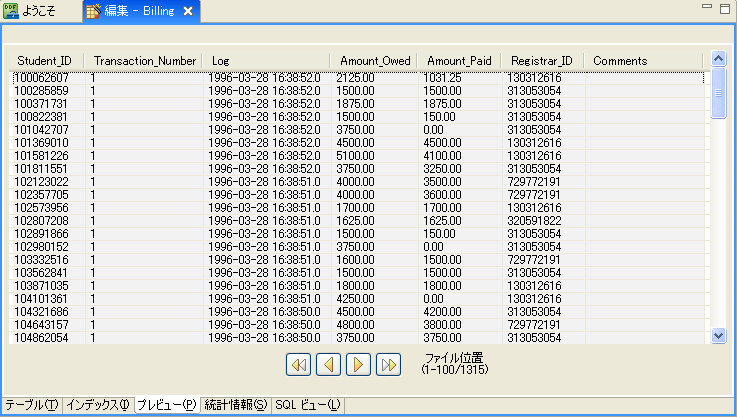Click the Comments column header
The width and height of the screenshot is (737, 417).
coord(620,61)
